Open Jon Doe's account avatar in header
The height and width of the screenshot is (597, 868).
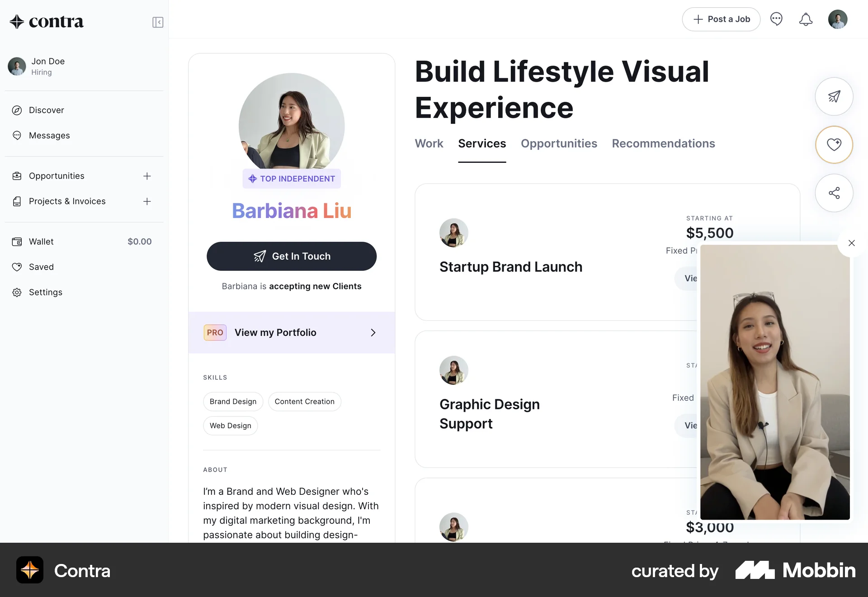(838, 19)
